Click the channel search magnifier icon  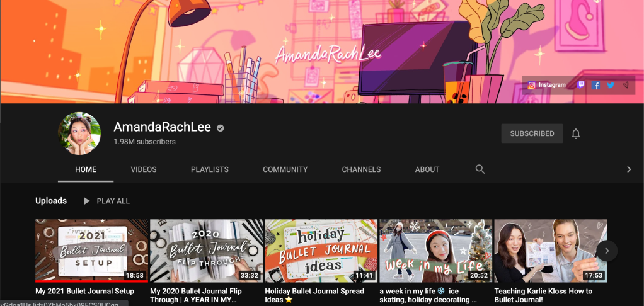(480, 169)
